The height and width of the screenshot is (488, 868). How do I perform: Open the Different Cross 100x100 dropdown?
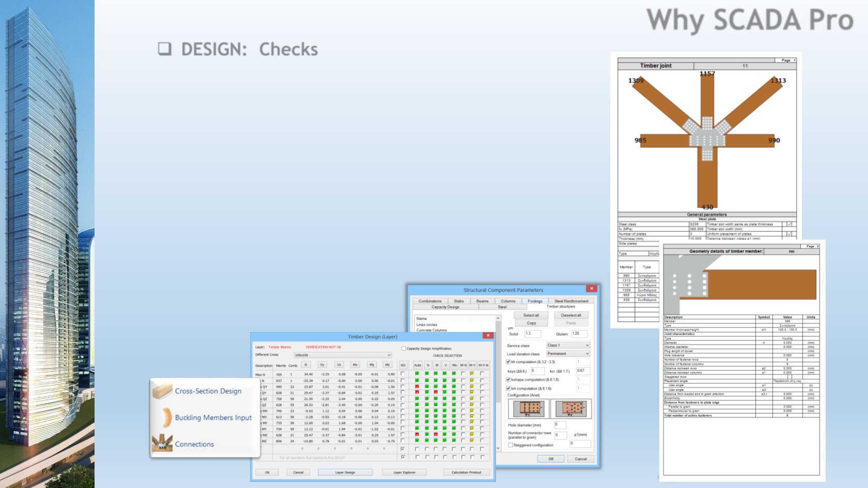[343, 355]
